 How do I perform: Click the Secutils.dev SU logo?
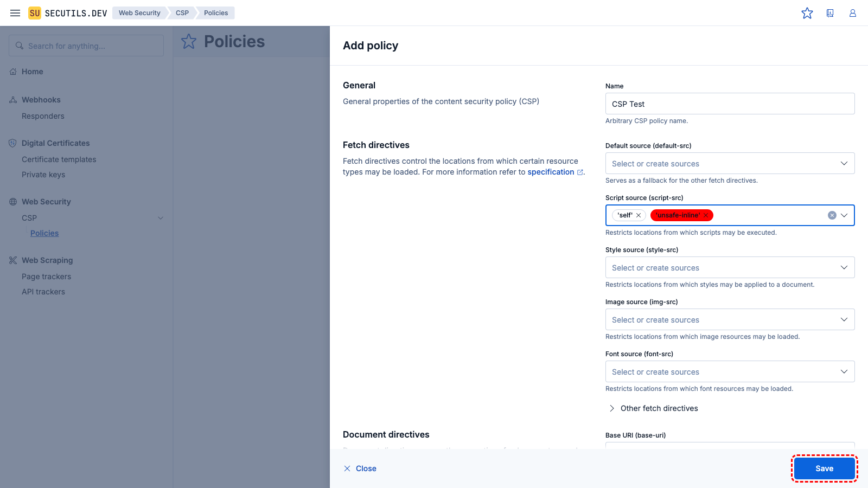click(35, 13)
